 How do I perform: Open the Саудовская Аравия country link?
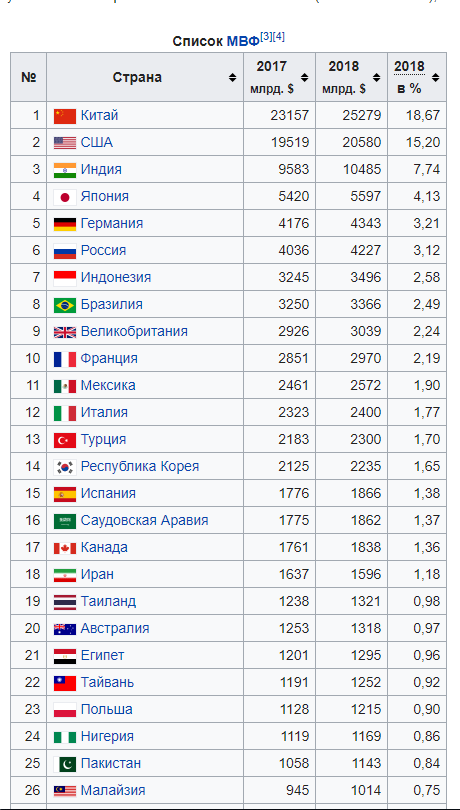pyautogui.click(x=144, y=520)
